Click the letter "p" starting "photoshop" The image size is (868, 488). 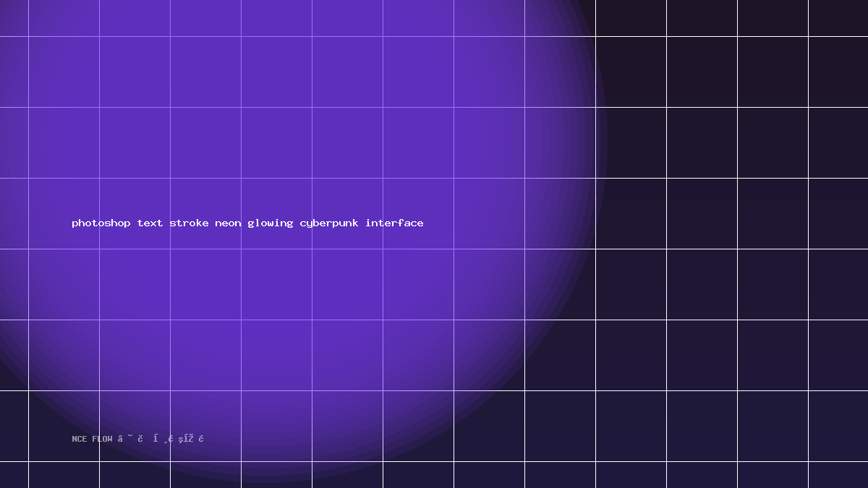coord(75,223)
